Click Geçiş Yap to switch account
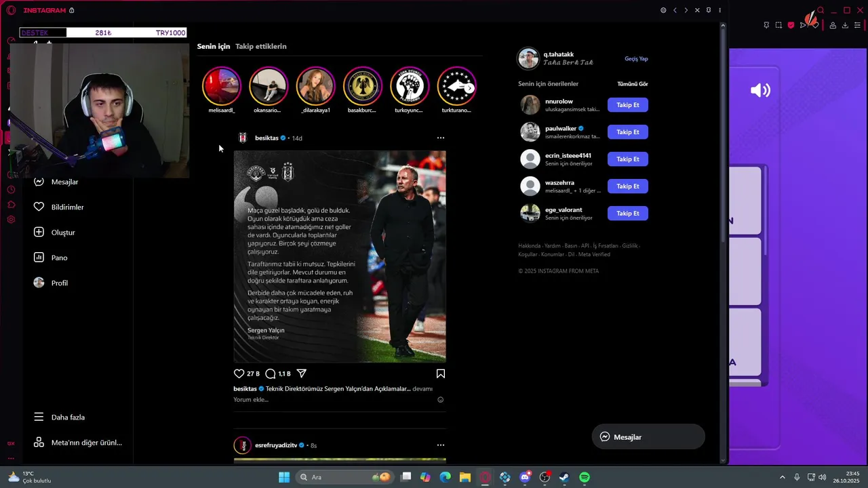The height and width of the screenshot is (488, 868). (x=636, y=59)
